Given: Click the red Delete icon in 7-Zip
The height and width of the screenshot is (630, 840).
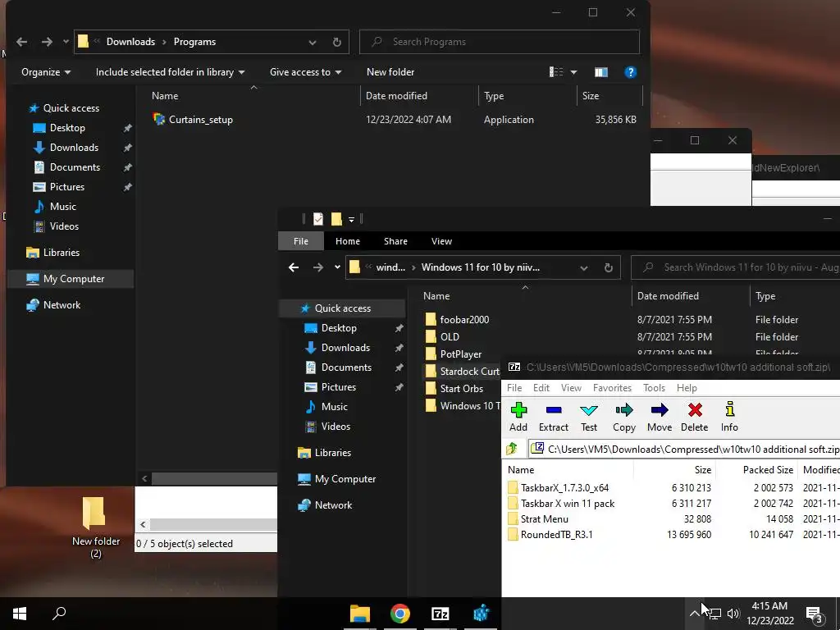Looking at the screenshot, I should pyautogui.click(x=695, y=417).
